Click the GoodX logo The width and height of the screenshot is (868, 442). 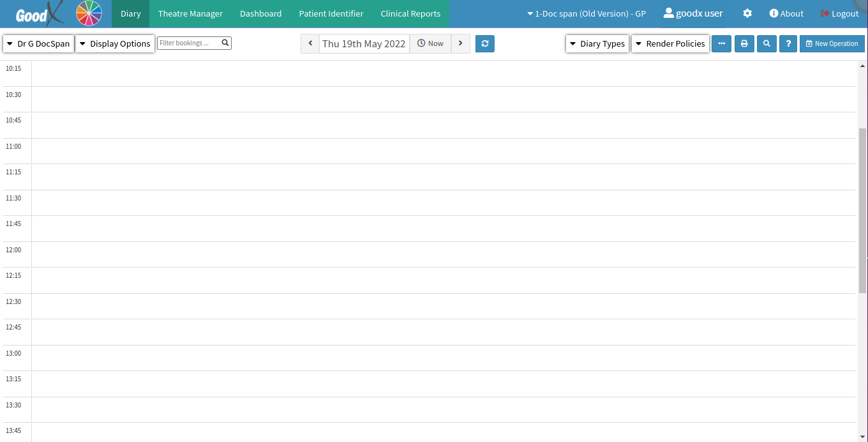pyautogui.click(x=40, y=14)
